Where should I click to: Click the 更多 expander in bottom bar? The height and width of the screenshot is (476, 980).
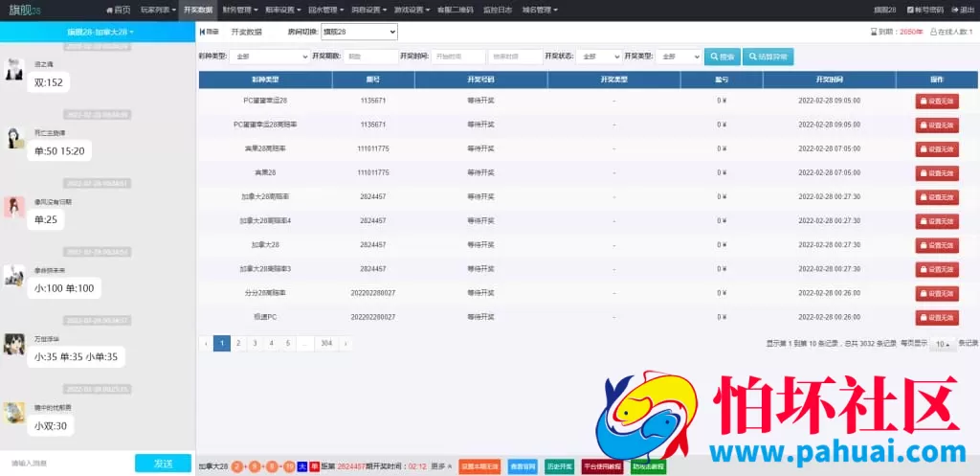[441, 466]
